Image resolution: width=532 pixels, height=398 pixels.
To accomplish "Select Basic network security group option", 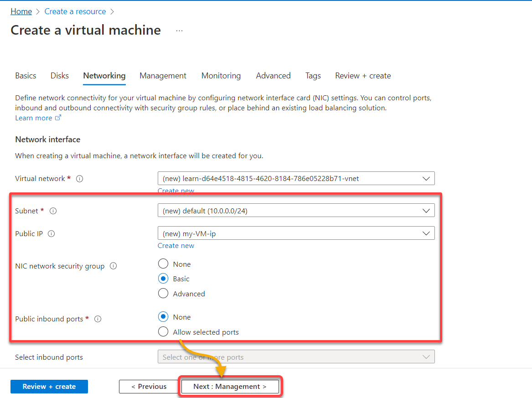I will coord(163,279).
